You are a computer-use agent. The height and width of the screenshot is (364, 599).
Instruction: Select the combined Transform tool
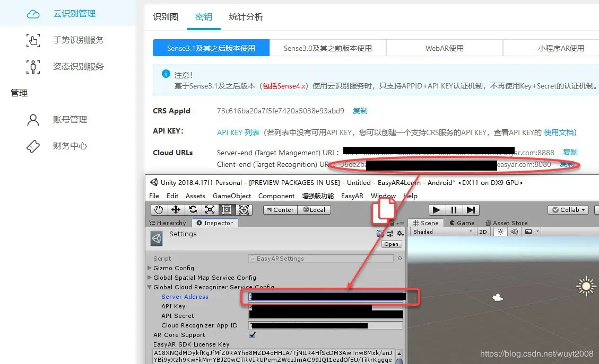pos(244,210)
